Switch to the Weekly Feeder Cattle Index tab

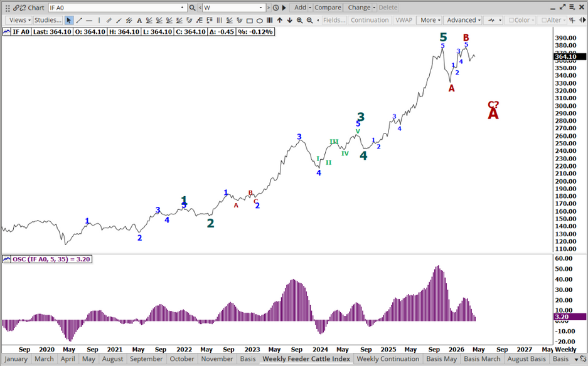tap(306, 359)
